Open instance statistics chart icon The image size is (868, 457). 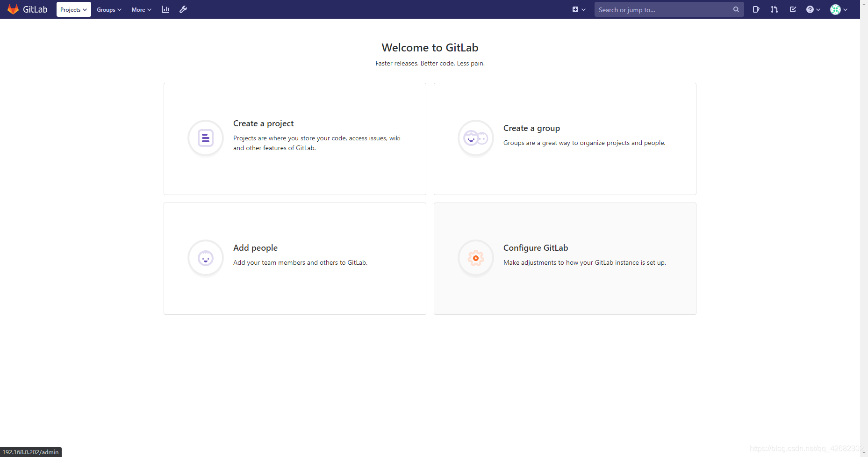[x=165, y=9]
